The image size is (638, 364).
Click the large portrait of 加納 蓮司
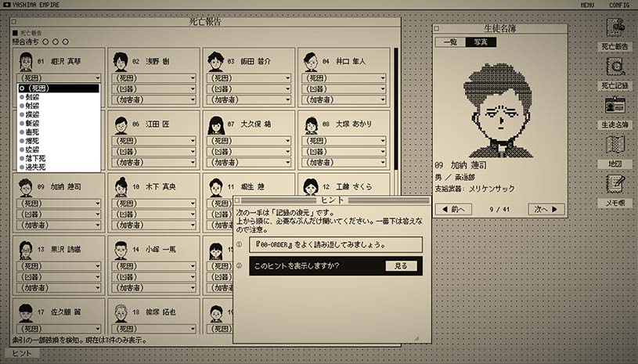point(499,110)
